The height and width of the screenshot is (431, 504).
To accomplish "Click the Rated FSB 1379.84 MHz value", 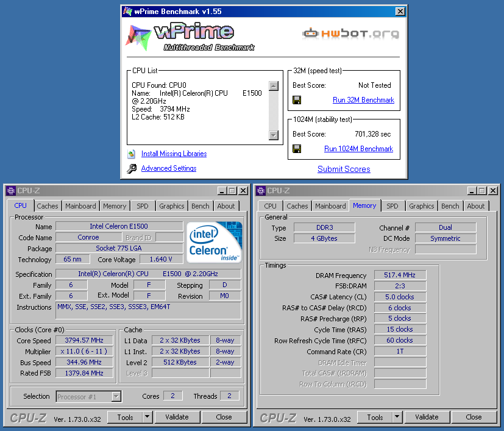I will [x=84, y=373].
